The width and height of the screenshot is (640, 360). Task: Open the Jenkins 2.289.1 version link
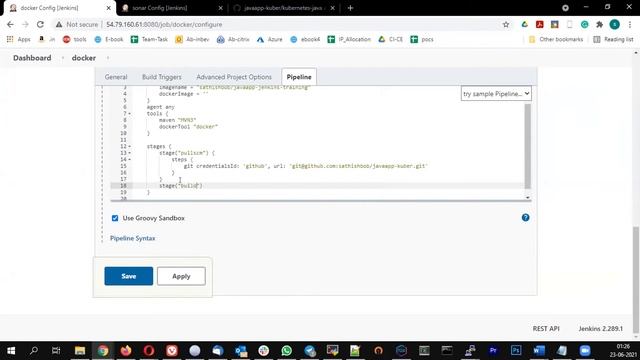600,329
